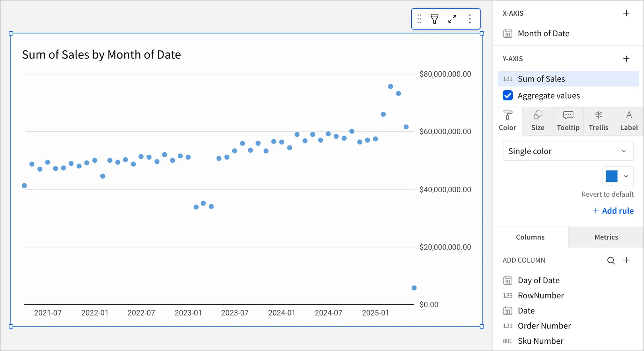Click the $60,000,000.00 axis label
This screenshot has width=644, height=351.
tap(445, 132)
